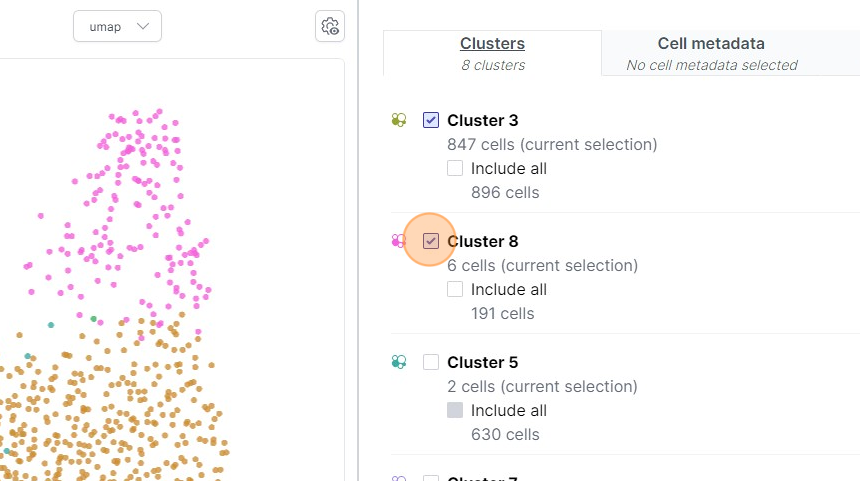The height and width of the screenshot is (481, 860).
Task: Click the chevron arrow in umap selector
Action: click(143, 27)
